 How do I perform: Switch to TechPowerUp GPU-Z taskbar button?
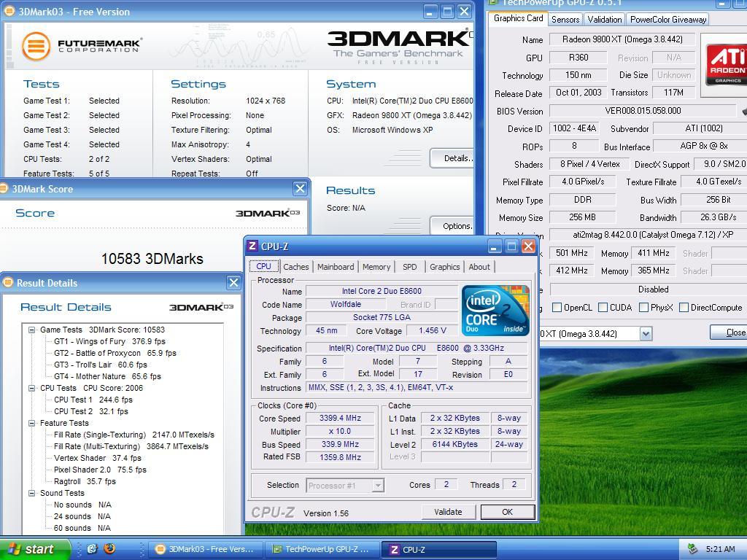[322, 549]
